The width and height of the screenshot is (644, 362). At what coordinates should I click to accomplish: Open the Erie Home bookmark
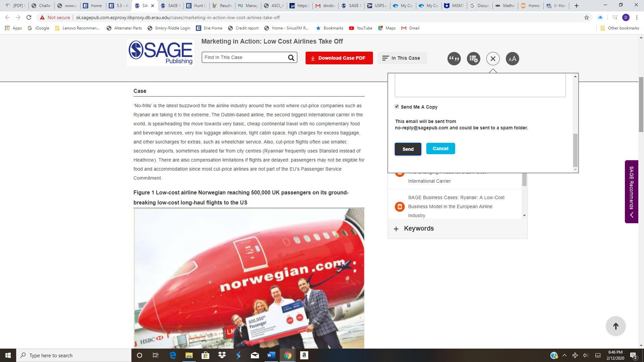[209, 28]
